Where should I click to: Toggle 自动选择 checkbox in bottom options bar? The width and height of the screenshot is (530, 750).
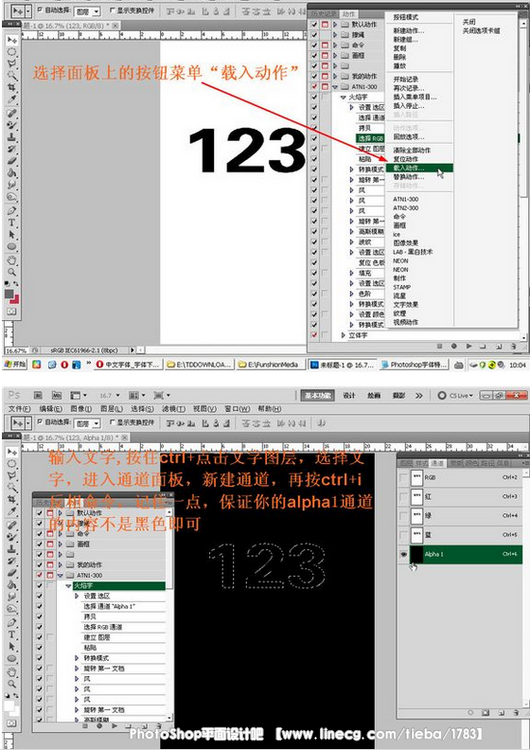point(40,422)
